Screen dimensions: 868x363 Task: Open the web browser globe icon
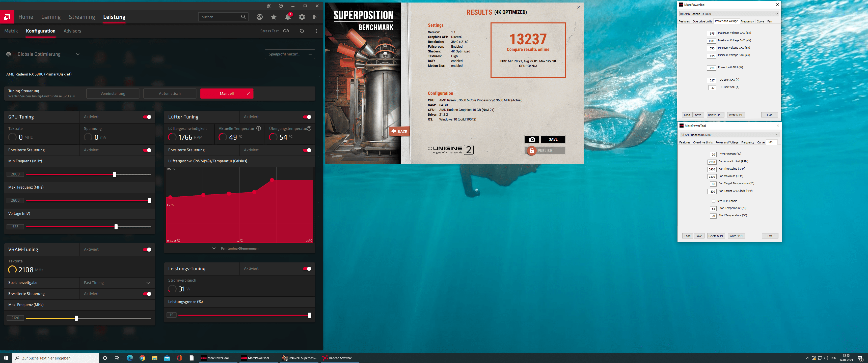click(x=259, y=17)
